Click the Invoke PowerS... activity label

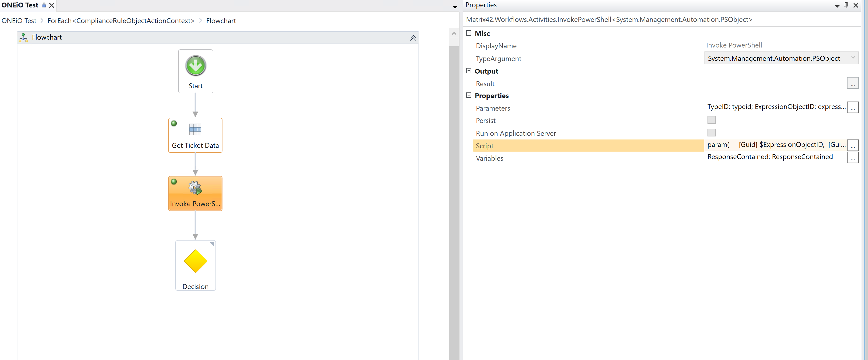click(x=195, y=204)
